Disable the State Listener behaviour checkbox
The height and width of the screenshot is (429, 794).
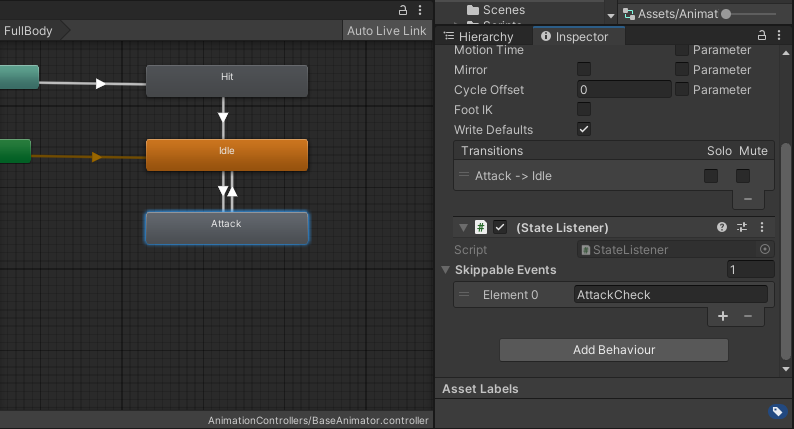tap(500, 228)
